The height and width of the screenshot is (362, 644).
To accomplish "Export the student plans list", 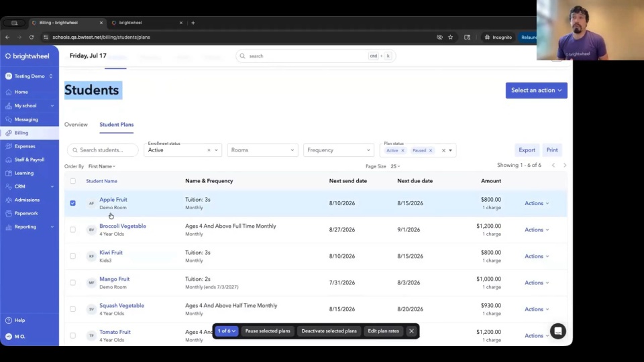I will click(527, 150).
